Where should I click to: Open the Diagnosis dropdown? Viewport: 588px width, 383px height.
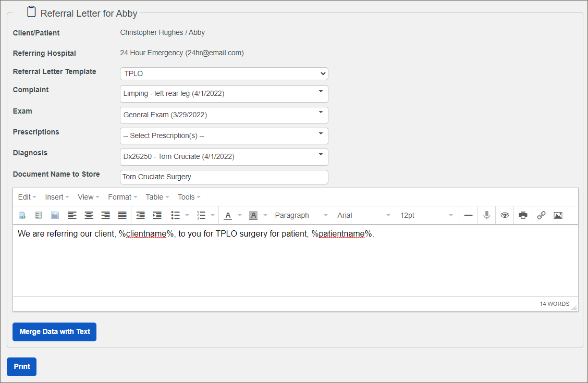click(224, 157)
